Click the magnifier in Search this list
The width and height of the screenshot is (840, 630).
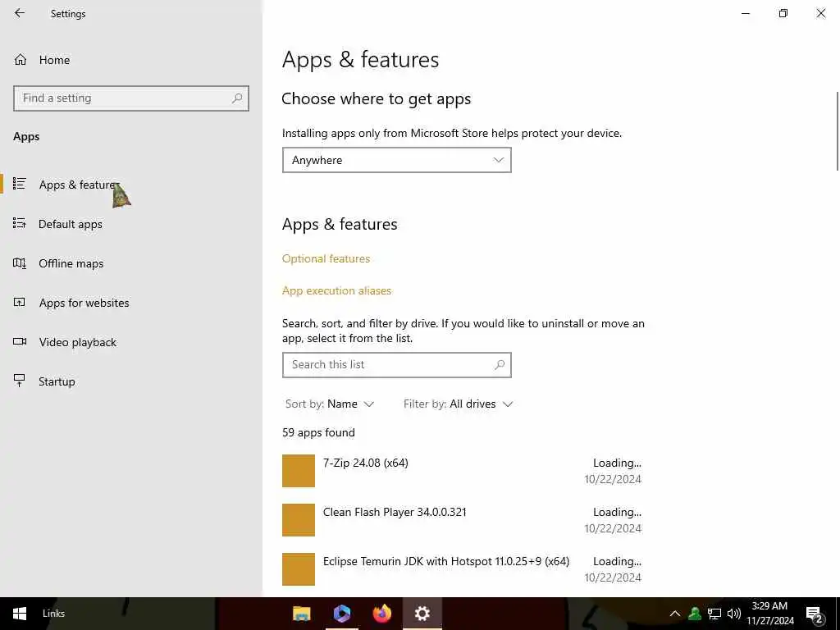(x=500, y=365)
